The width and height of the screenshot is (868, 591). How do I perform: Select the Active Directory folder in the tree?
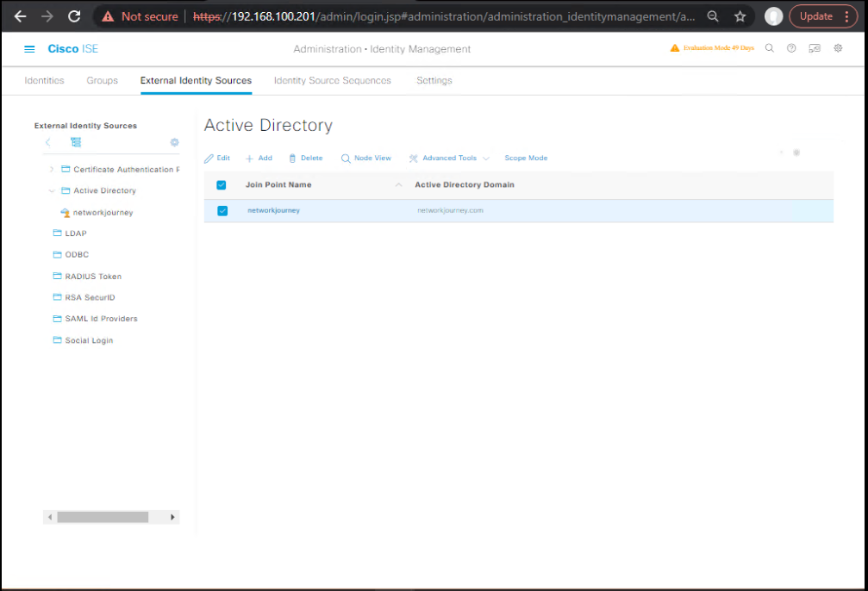coord(98,190)
